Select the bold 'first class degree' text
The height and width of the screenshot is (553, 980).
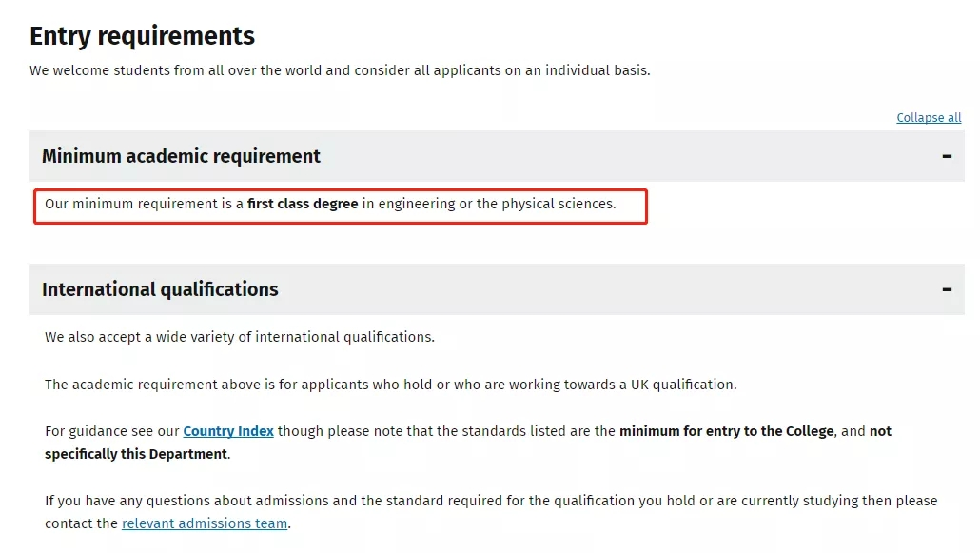[x=303, y=204]
